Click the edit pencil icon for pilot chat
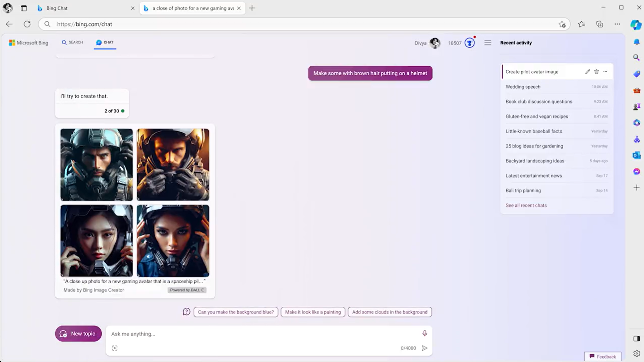This screenshot has height=362, width=644. 587,72
